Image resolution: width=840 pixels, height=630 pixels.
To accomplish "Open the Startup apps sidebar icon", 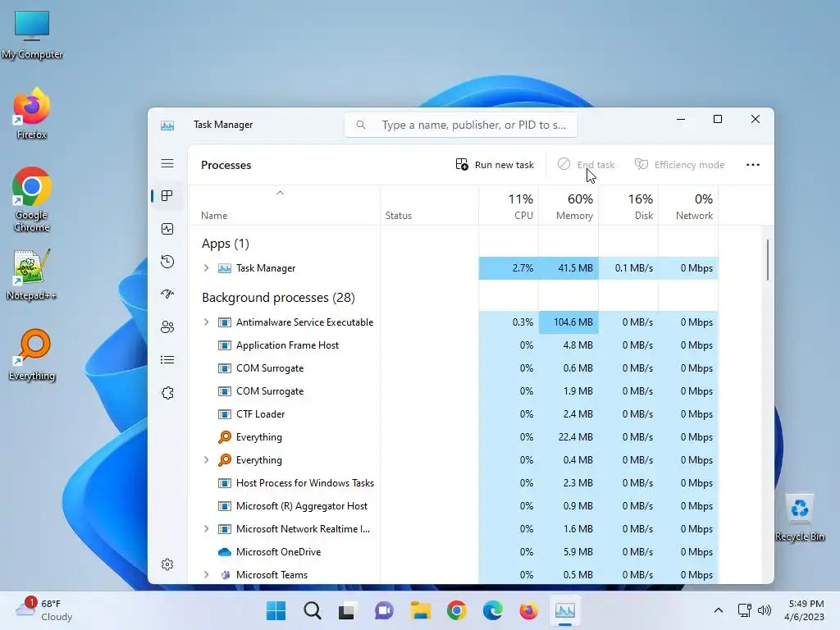I will pos(167,294).
